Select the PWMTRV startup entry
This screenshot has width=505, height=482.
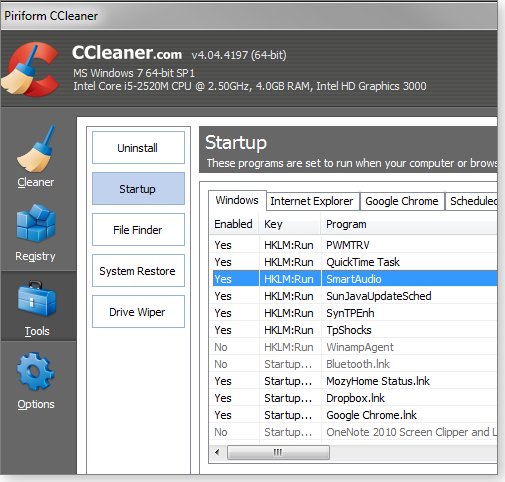pos(353,245)
